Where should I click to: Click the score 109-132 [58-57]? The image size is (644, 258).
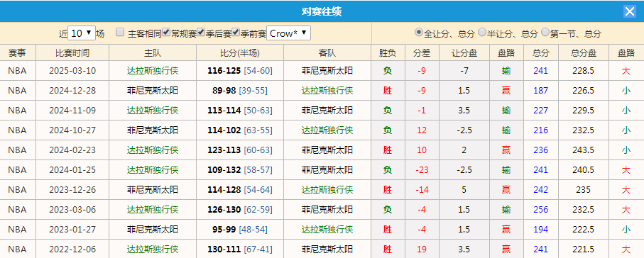coord(240,170)
